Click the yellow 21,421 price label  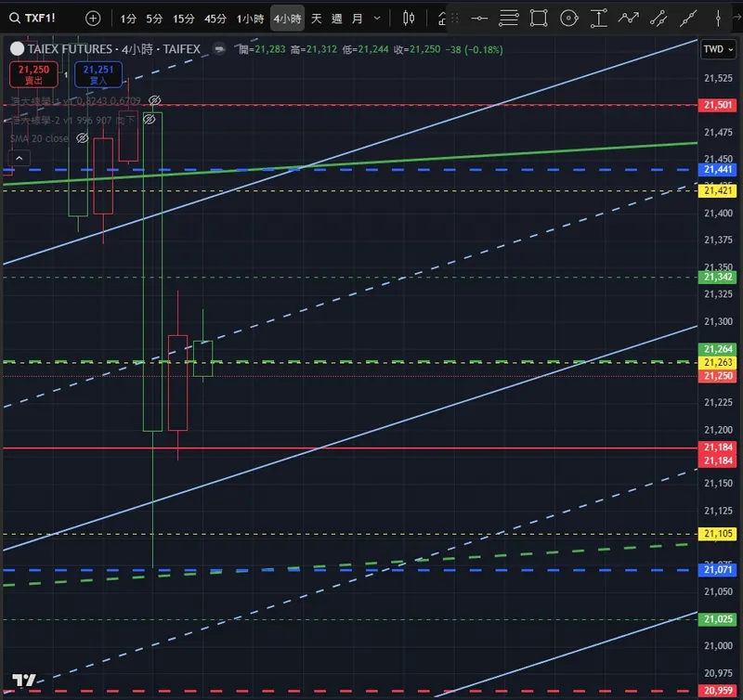pyautogui.click(x=717, y=190)
